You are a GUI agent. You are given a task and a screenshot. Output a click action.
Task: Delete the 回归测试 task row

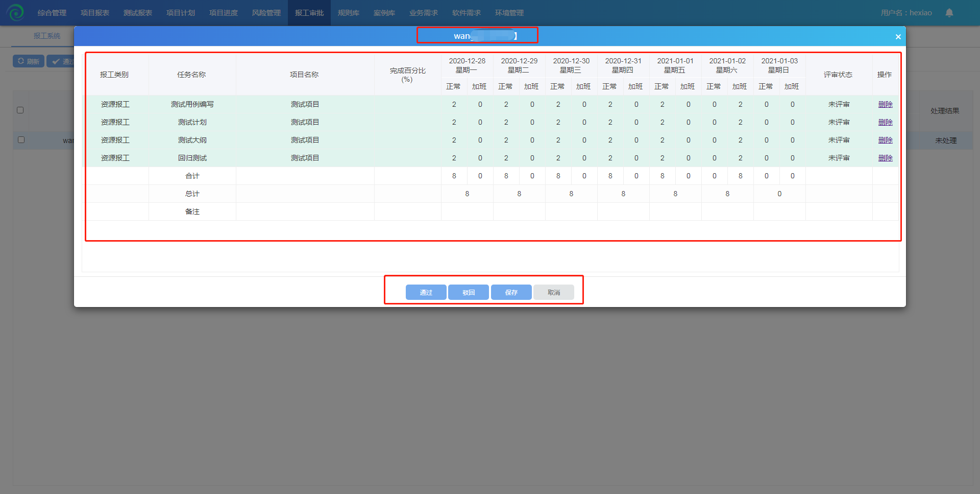pos(885,158)
